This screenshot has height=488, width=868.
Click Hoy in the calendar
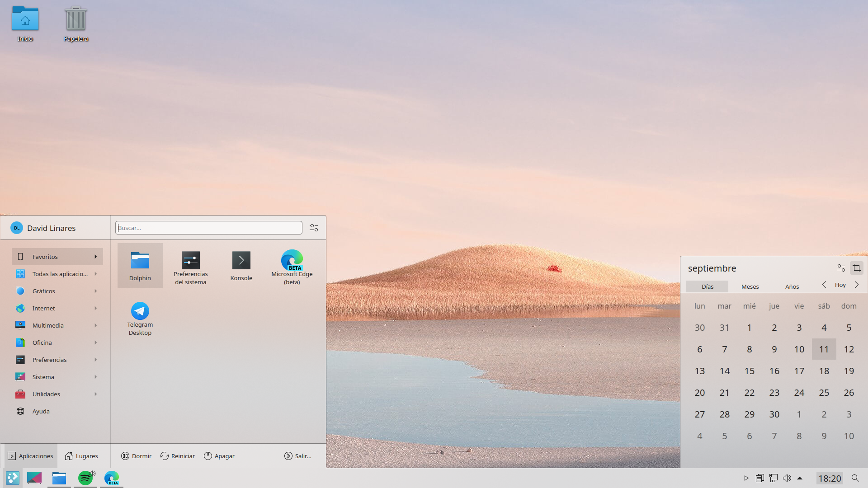(x=840, y=285)
